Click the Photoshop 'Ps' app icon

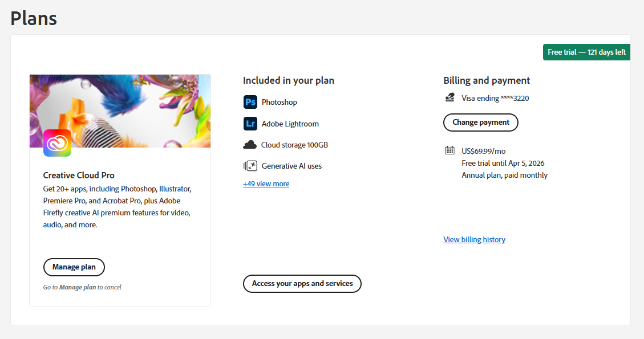(250, 103)
